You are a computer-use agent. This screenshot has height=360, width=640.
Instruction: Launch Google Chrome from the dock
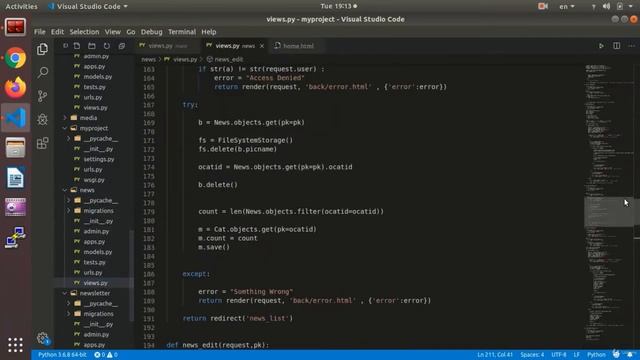coord(16,58)
